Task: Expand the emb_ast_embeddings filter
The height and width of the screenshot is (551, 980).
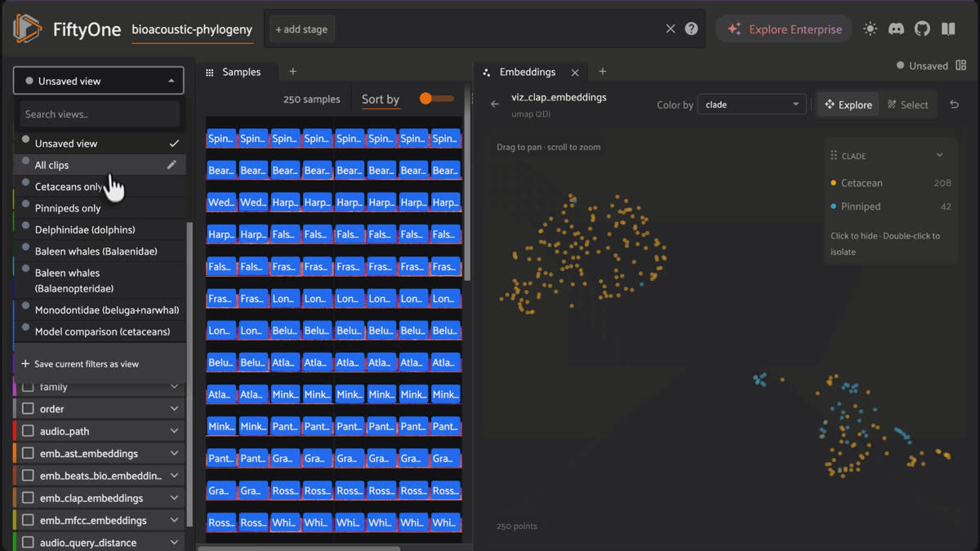Action: point(174,453)
